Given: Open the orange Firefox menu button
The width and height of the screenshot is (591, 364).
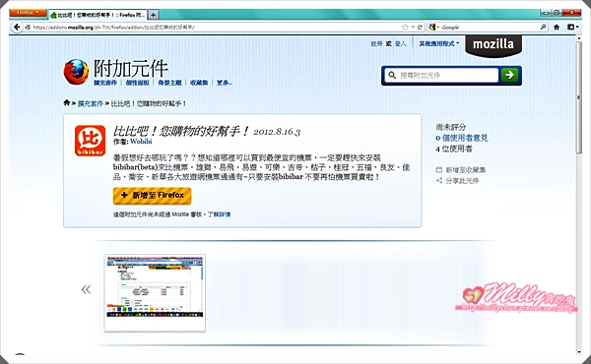Looking at the screenshot, I should pos(28,13).
